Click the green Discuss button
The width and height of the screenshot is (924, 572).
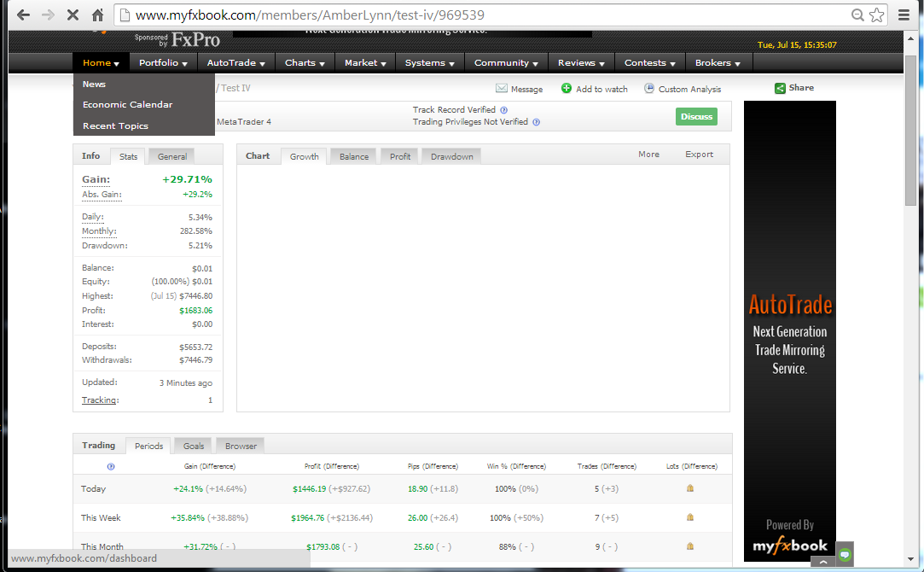[x=696, y=116]
